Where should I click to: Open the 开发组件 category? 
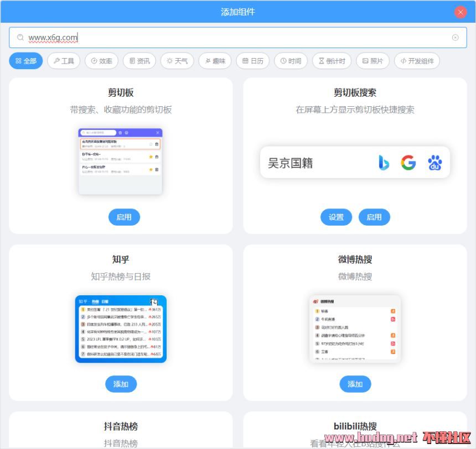pyautogui.click(x=417, y=61)
